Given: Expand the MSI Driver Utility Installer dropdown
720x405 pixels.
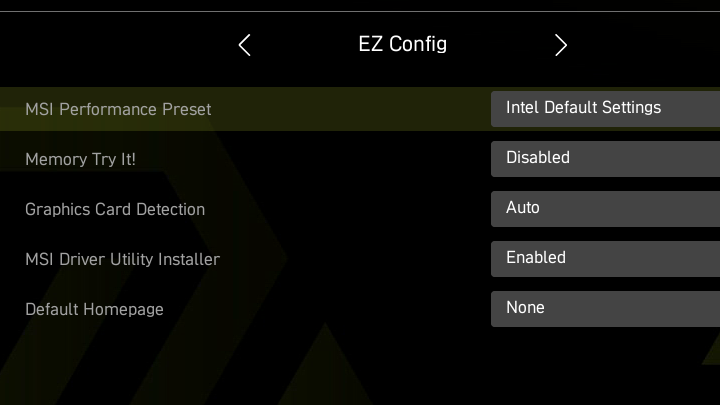Looking at the screenshot, I should click(605, 258).
